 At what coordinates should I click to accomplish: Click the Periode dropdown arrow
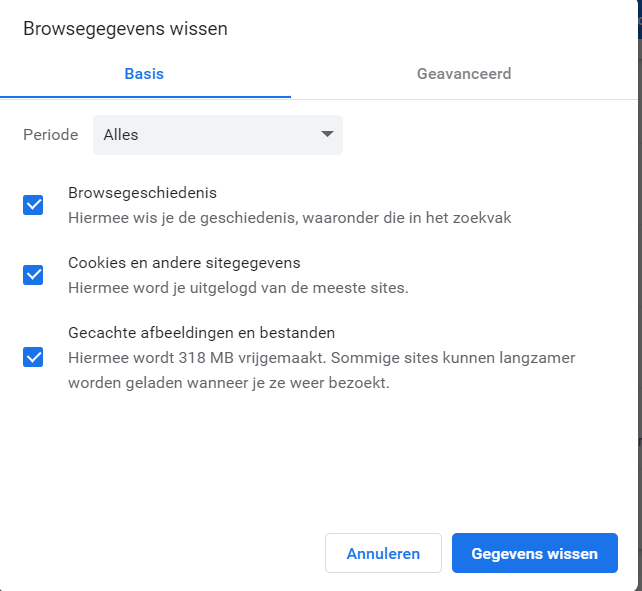[327, 135]
